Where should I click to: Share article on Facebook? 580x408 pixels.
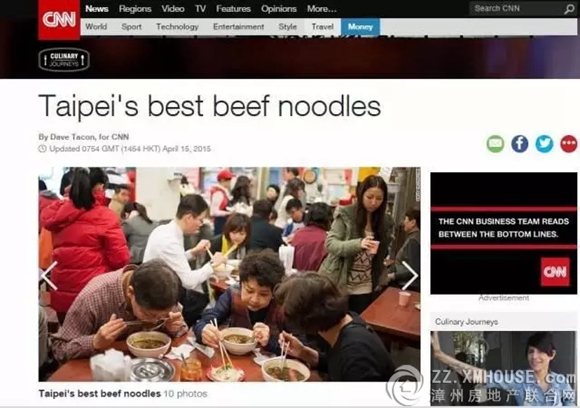(x=520, y=144)
